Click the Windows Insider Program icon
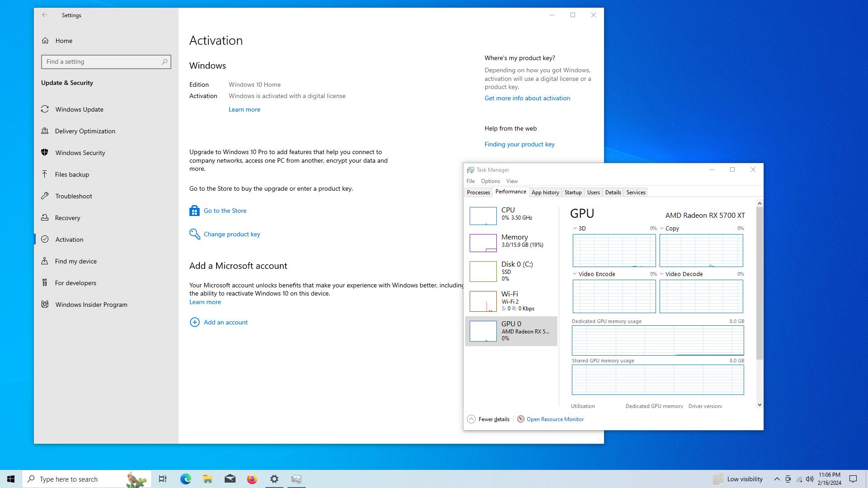 tap(45, 305)
